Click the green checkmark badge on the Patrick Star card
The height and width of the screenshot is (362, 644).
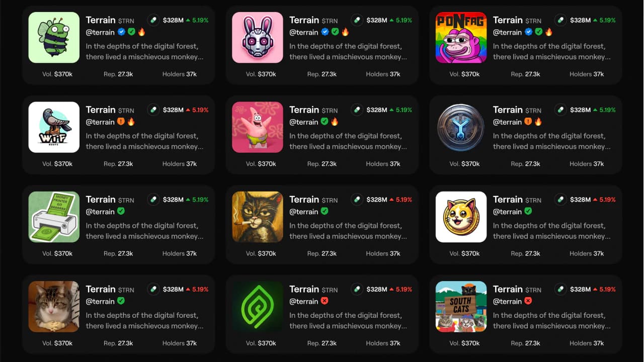pos(325,122)
